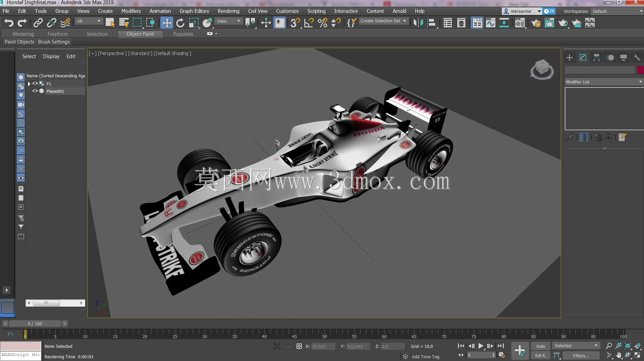Open the Workspaces Default dropdown
The image size is (644, 361).
point(617,11)
